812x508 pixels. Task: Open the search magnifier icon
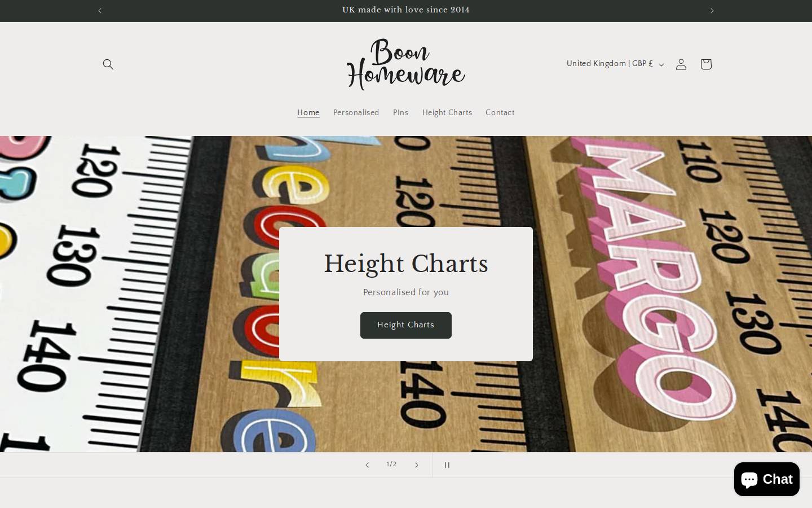pyautogui.click(x=108, y=64)
